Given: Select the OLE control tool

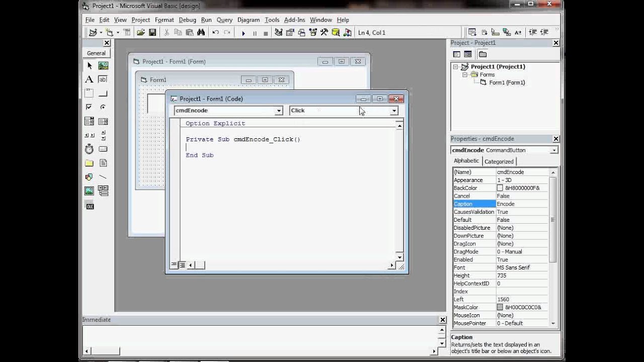Looking at the screenshot, I should tap(90, 205).
